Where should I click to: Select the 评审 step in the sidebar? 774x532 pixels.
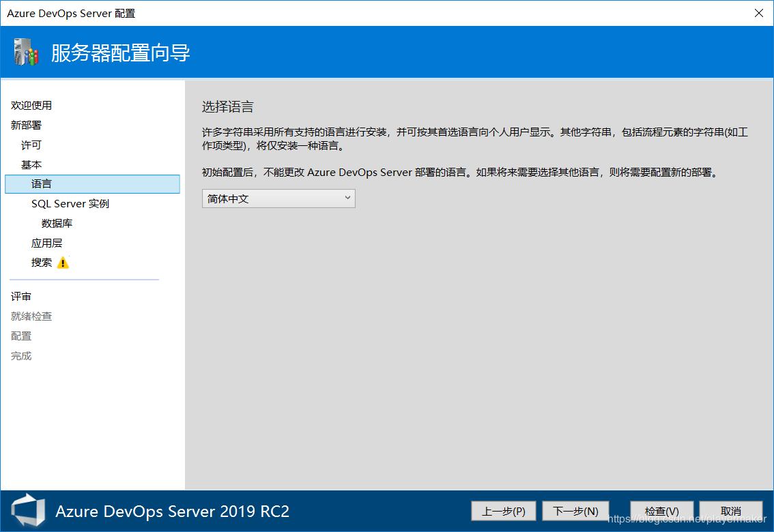[x=21, y=297]
